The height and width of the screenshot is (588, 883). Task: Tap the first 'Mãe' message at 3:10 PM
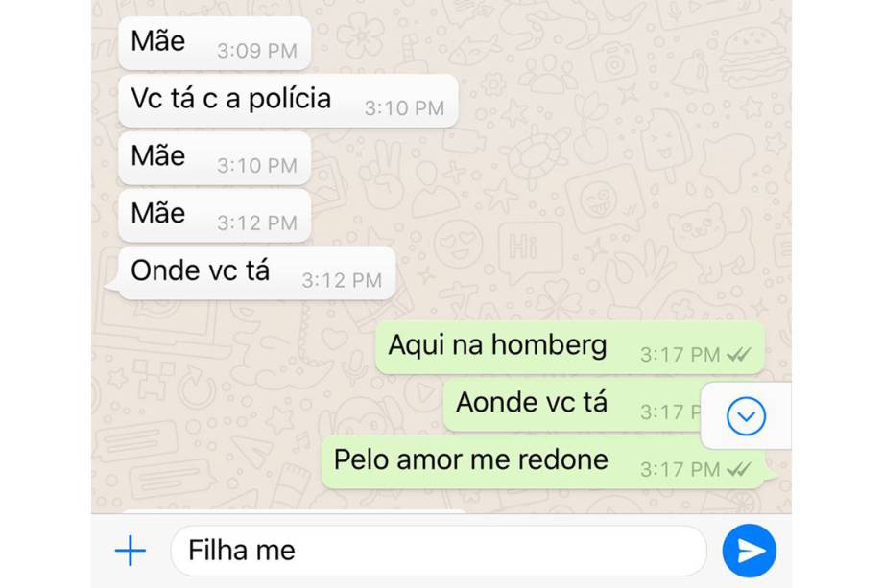click(214, 158)
